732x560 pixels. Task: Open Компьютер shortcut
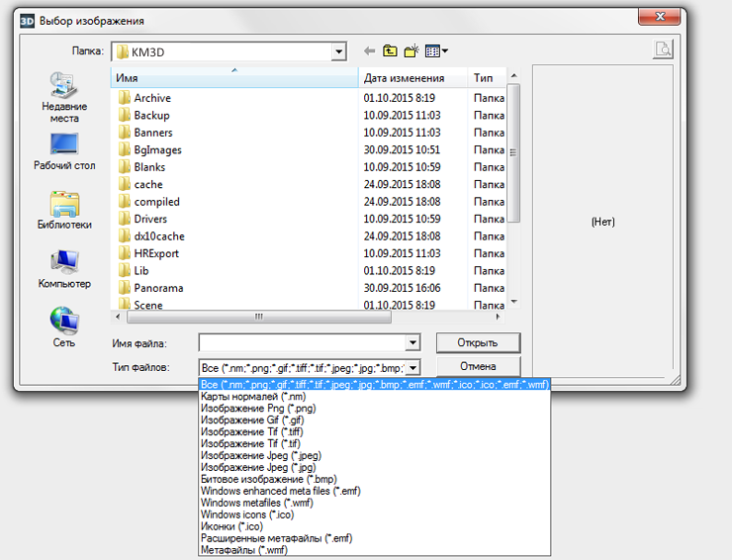click(64, 269)
